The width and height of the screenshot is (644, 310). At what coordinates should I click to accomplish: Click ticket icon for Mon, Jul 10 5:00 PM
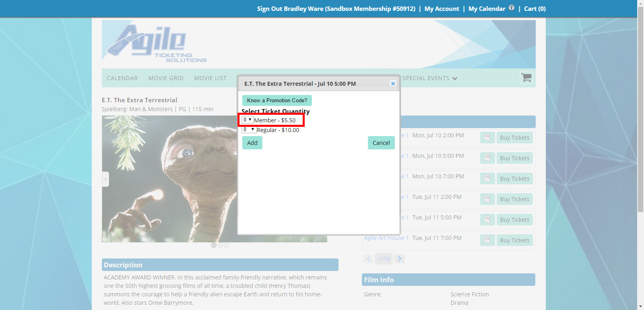coord(487,158)
